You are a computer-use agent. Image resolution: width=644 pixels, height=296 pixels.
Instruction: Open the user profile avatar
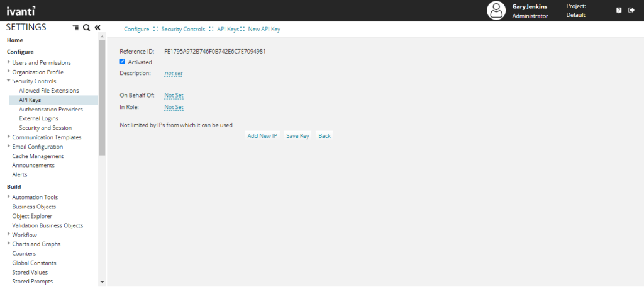click(496, 11)
